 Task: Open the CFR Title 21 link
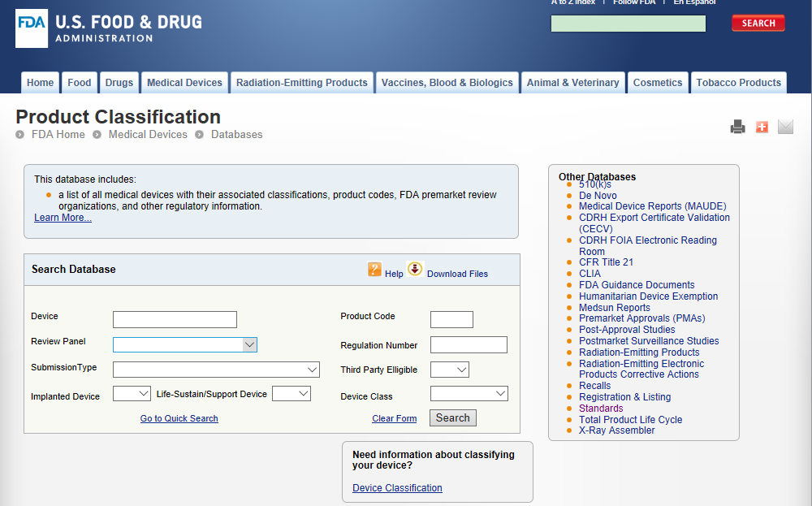(x=606, y=262)
